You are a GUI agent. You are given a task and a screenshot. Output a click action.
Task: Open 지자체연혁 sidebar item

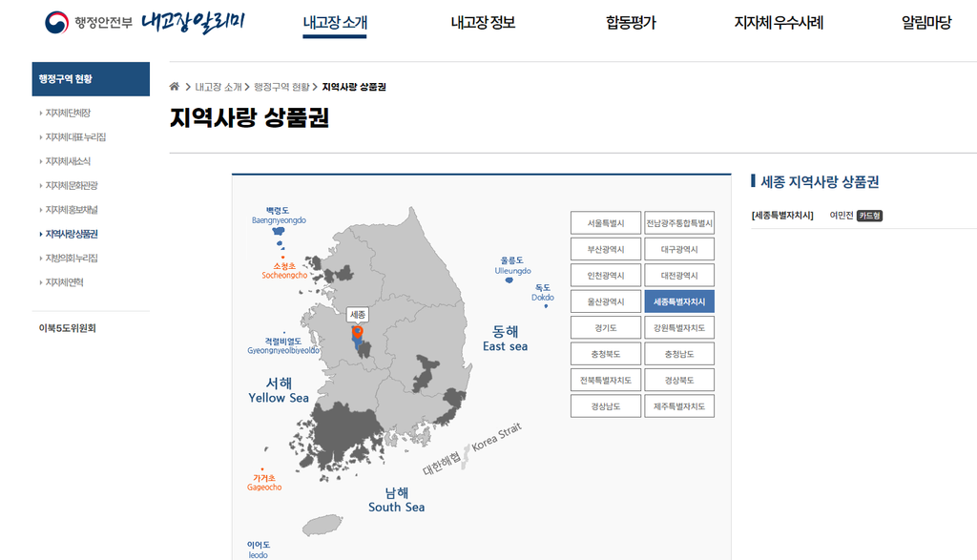click(64, 282)
